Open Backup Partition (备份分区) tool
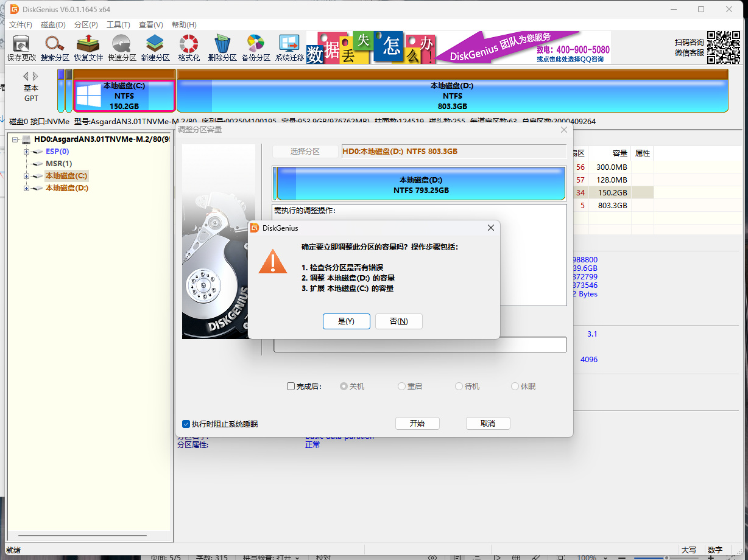The height and width of the screenshot is (560, 748). [256, 48]
